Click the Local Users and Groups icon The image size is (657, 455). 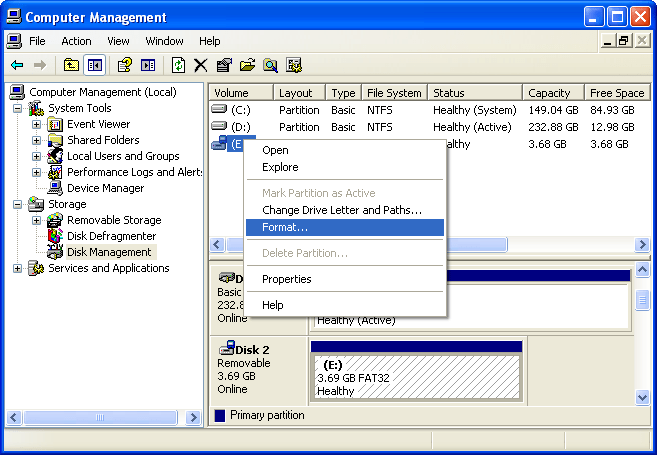click(x=55, y=156)
